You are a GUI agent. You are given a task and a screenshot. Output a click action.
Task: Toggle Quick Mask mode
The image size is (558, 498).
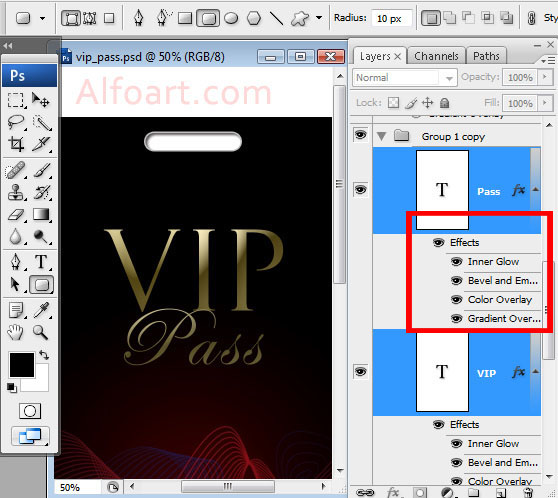click(x=30, y=411)
